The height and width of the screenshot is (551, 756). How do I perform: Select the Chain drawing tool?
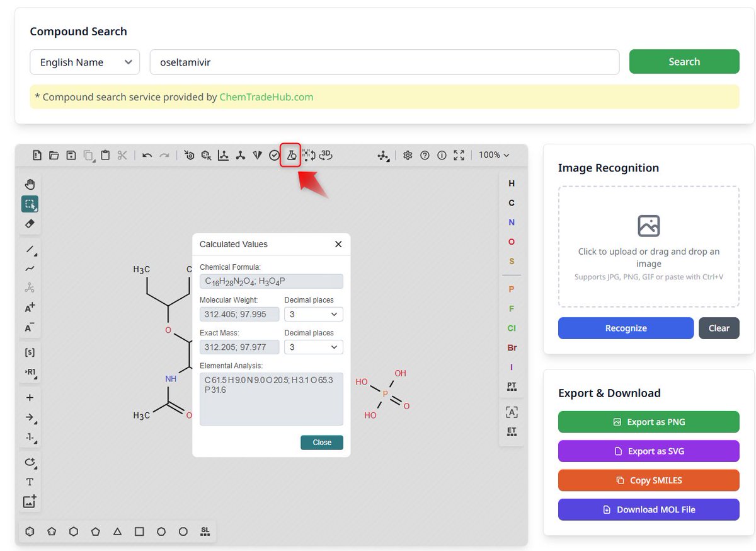tap(30, 269)
